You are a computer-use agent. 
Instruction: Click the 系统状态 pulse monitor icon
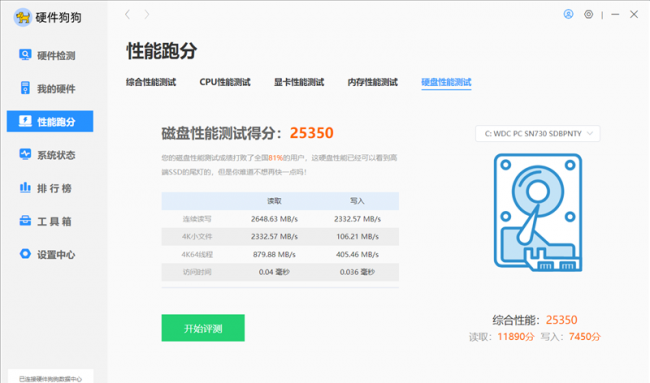(x=25, y=154)
